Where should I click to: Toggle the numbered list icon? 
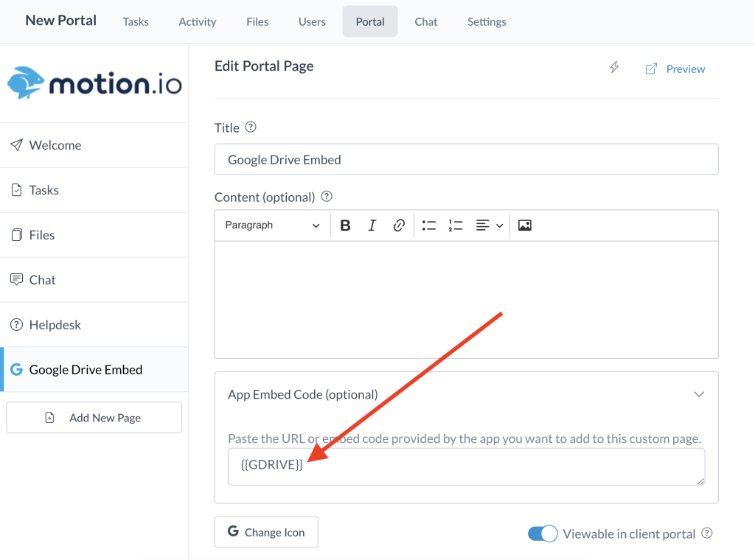456,225
